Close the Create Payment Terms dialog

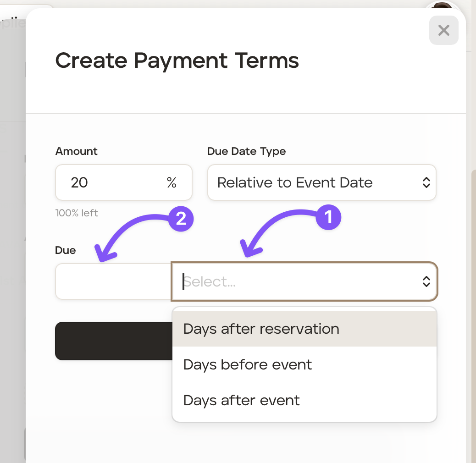tap(443, 30)
